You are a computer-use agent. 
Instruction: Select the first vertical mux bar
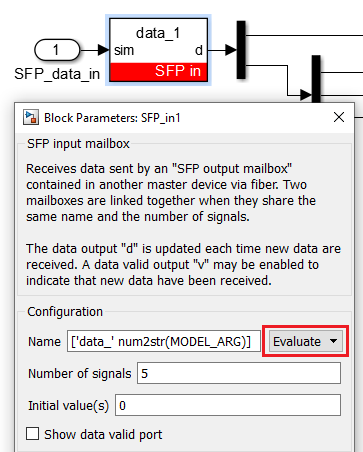point(241,50)
